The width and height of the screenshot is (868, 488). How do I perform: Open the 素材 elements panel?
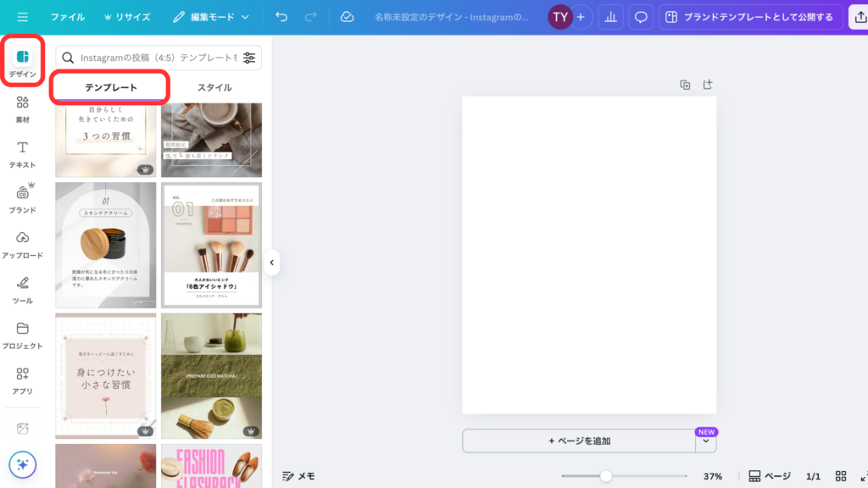click(x=23, y=109)
